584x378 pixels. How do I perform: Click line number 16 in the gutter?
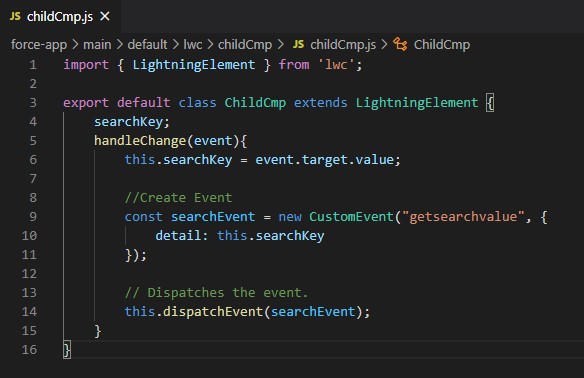coord(29,350)
